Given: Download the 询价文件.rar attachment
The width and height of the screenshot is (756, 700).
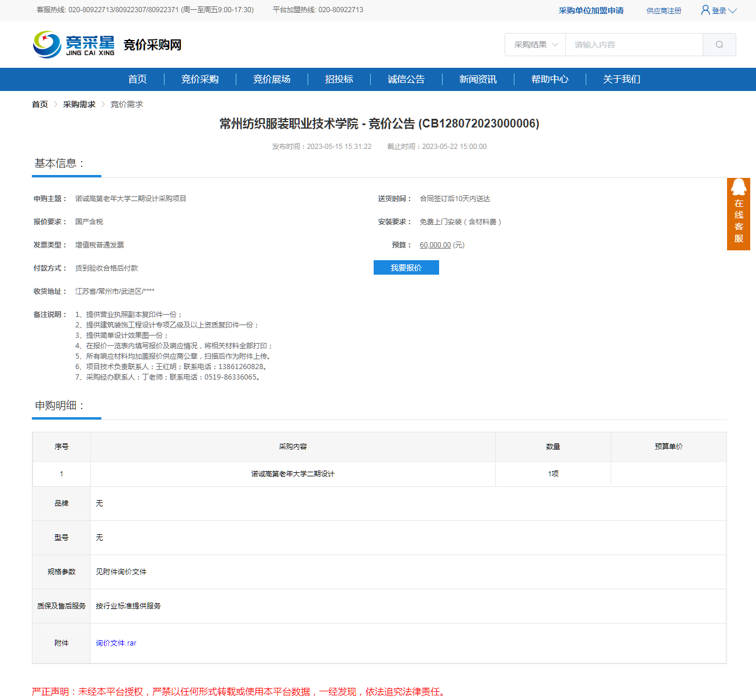Looking at the screenshot, I should (116, 643).
